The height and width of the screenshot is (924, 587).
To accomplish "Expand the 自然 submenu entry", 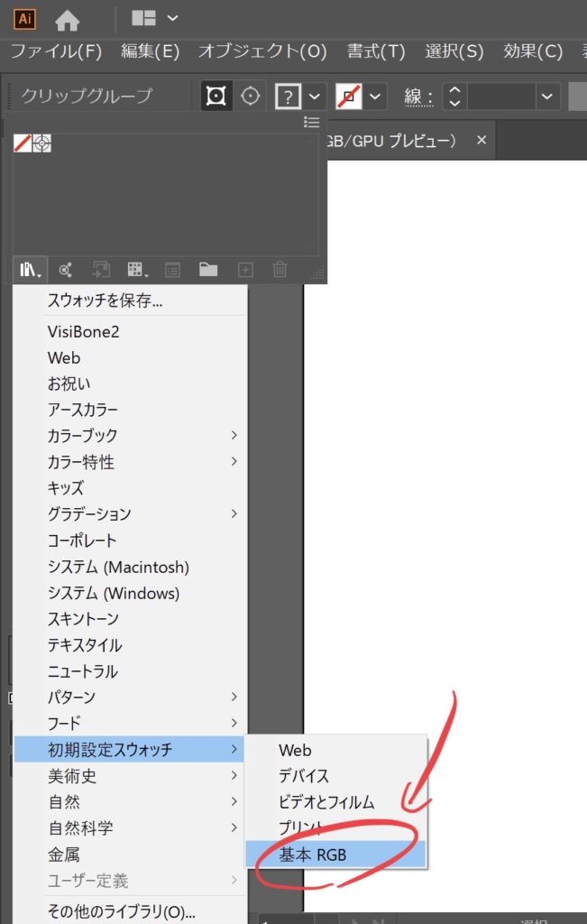I will coord(130,801).
